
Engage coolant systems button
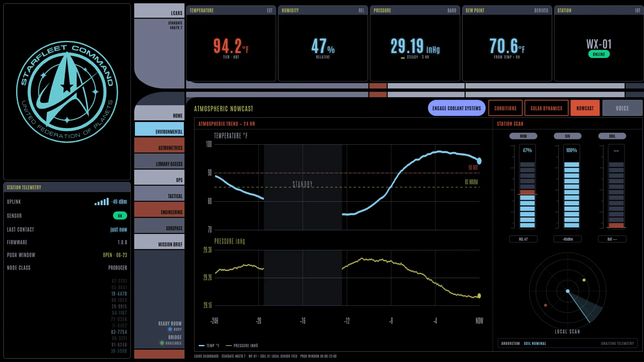point(457,108)
